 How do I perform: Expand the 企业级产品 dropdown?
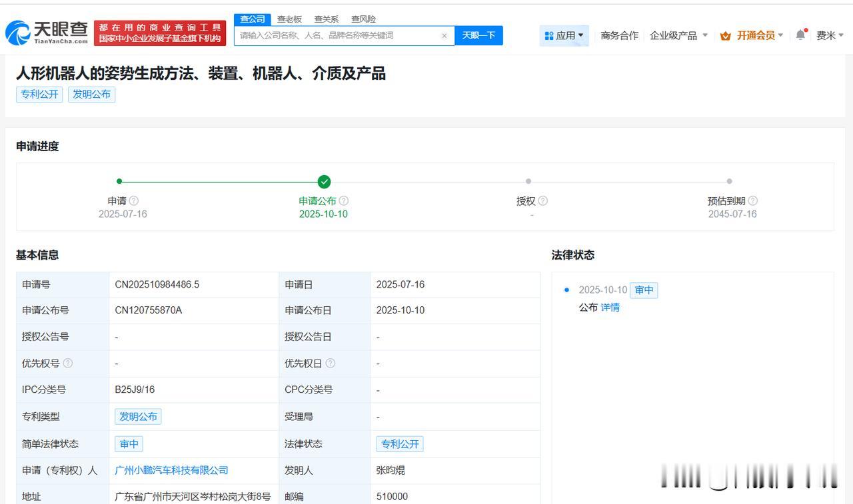(x=678, y=36)
